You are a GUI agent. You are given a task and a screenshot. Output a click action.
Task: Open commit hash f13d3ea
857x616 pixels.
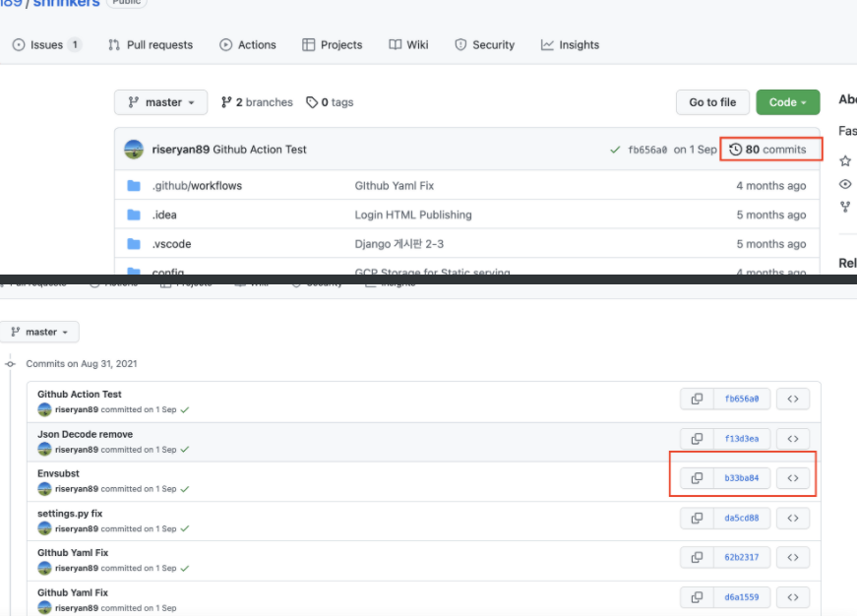coord(742,438)
